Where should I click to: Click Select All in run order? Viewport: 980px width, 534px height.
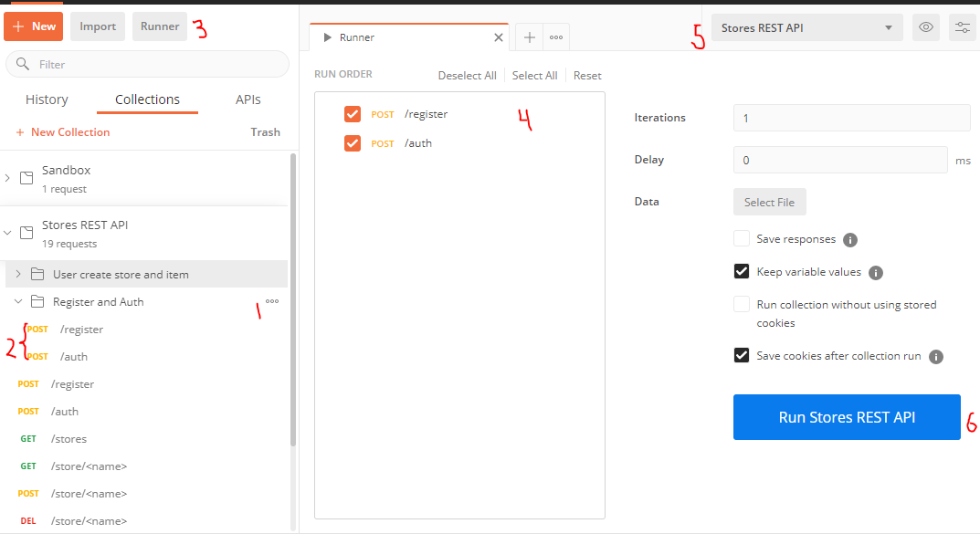pos(535,76)
